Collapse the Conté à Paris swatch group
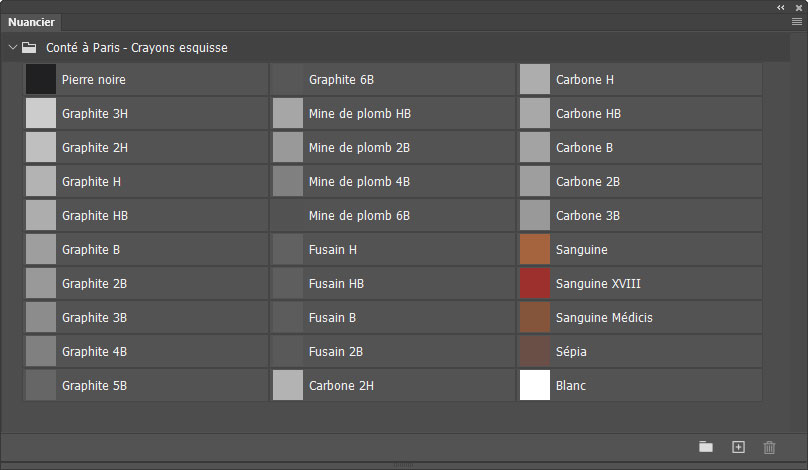 13,47
